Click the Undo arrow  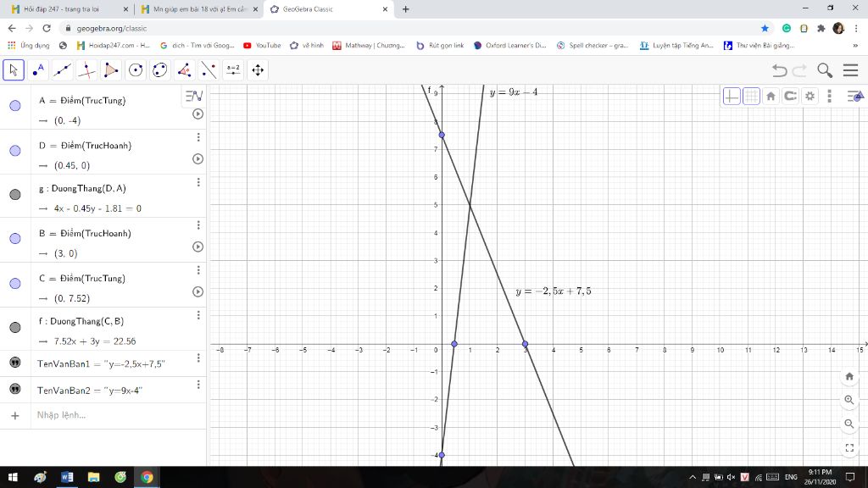(x=780, y=70)
